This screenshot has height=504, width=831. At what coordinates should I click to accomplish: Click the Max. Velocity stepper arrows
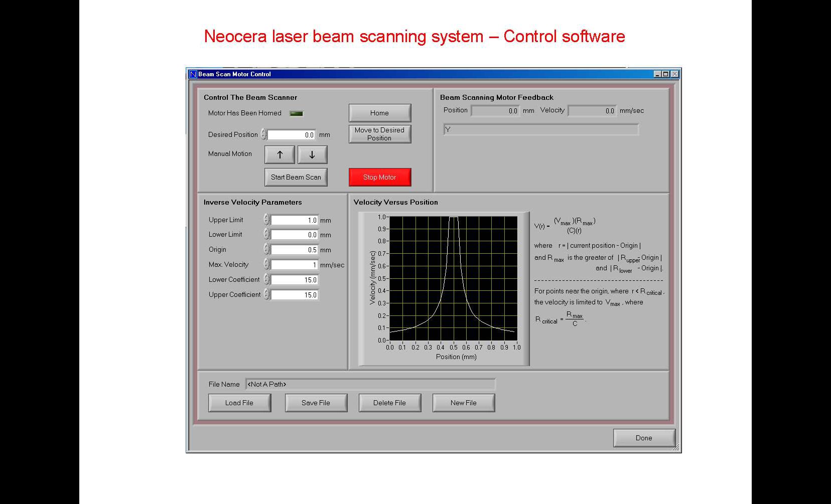266,264
